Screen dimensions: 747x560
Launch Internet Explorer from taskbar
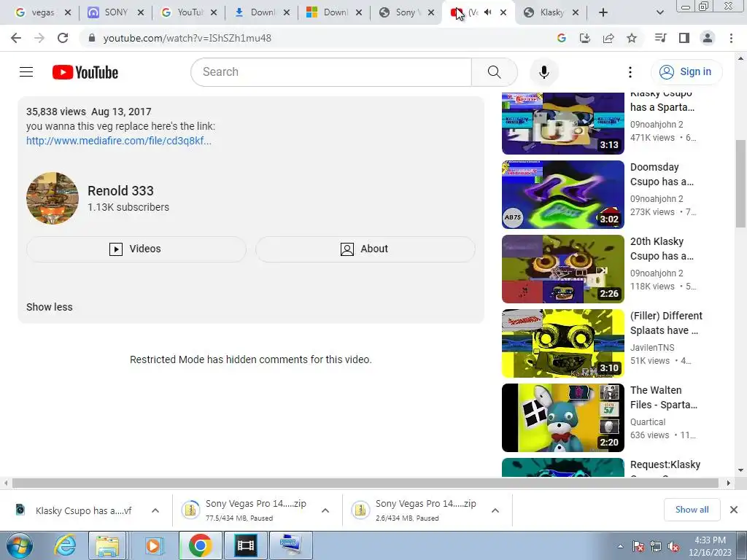click(x=64, y=545)
